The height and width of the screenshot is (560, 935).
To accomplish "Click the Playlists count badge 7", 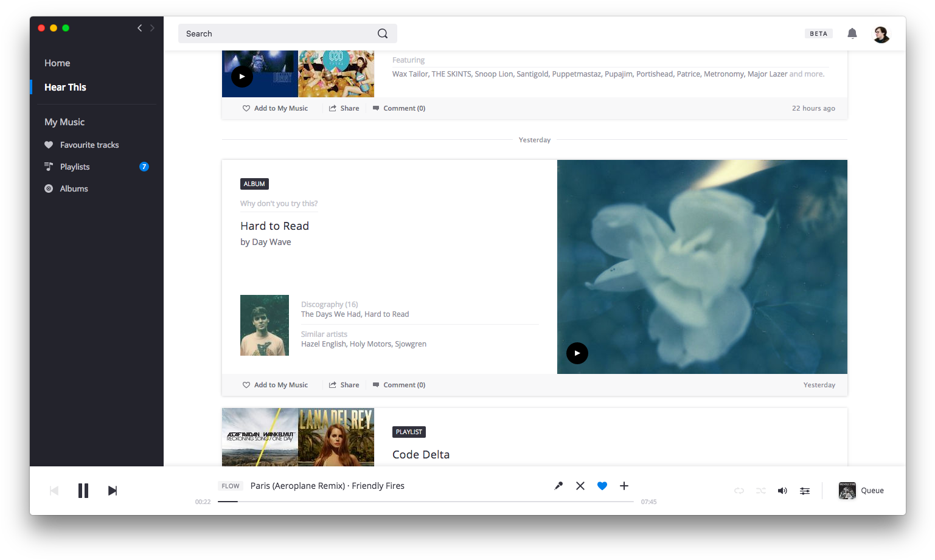I will pyautogui.click(x=144, y=167).
